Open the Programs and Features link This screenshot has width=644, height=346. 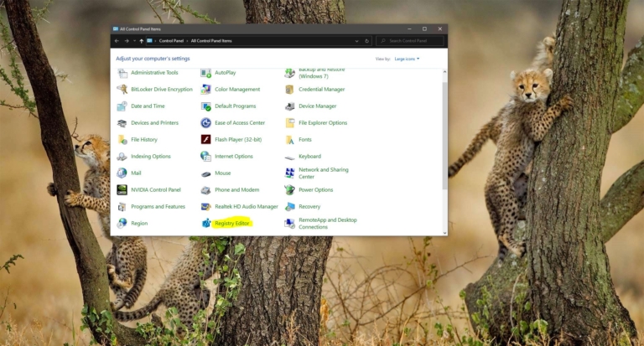[x=158, y=206]
